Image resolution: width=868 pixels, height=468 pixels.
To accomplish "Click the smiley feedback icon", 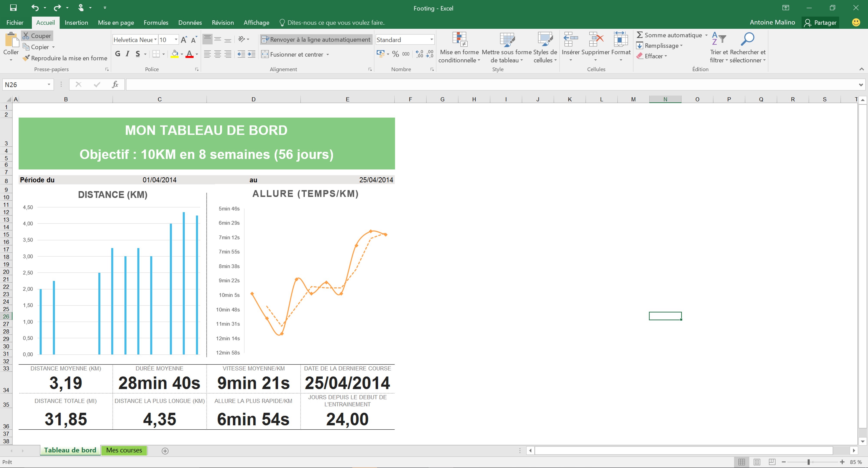I will (x=856, y=22).
